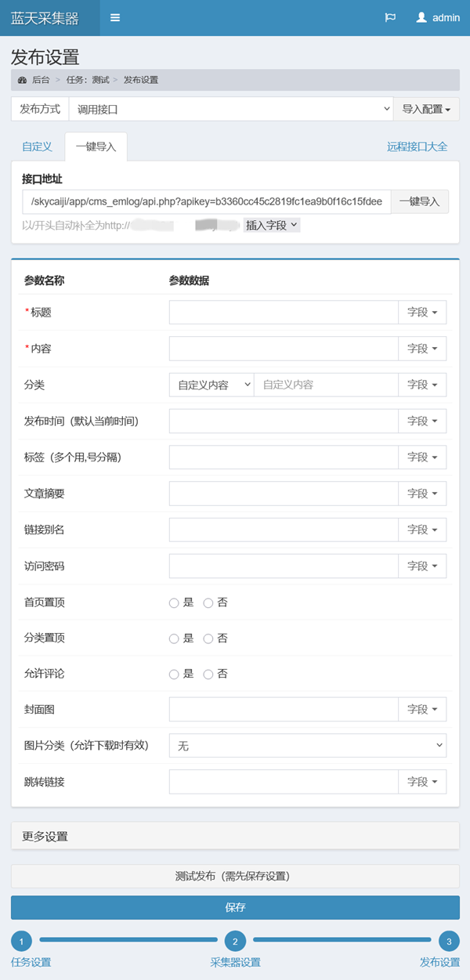The height and width of the screenshot is (980, 470).
Task: Click step 1 circle for 任务设置
Action: (x=22, y=940)
